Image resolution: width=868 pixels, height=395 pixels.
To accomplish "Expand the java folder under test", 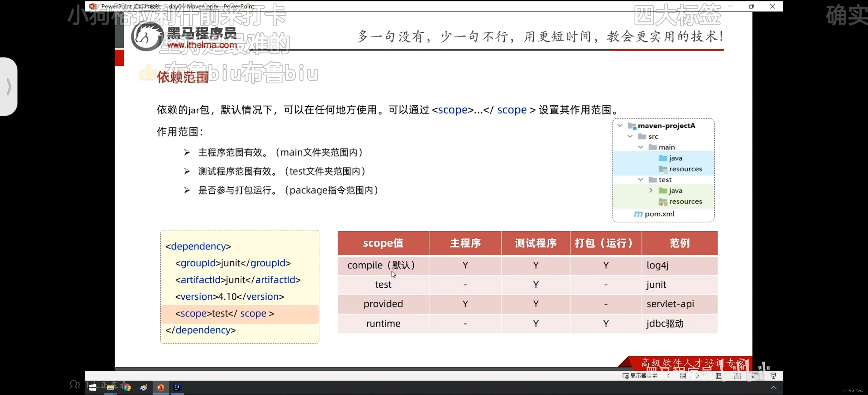I will click(651, 190).
